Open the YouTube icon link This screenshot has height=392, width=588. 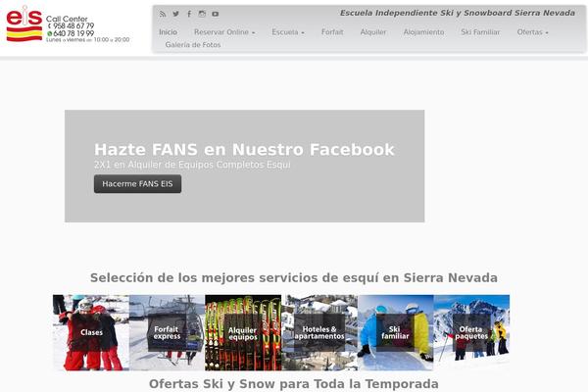coord(216,14)
